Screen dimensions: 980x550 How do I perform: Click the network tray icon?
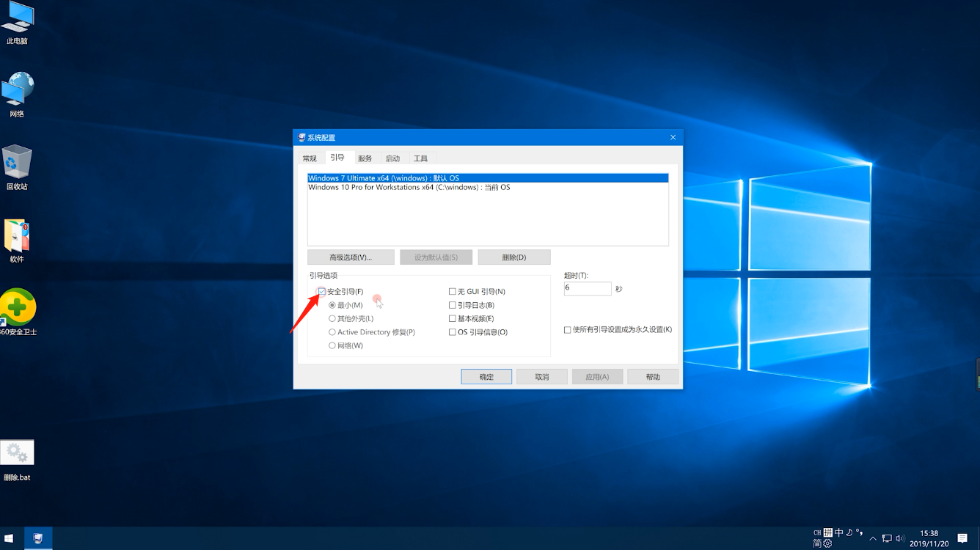[887, 538]
